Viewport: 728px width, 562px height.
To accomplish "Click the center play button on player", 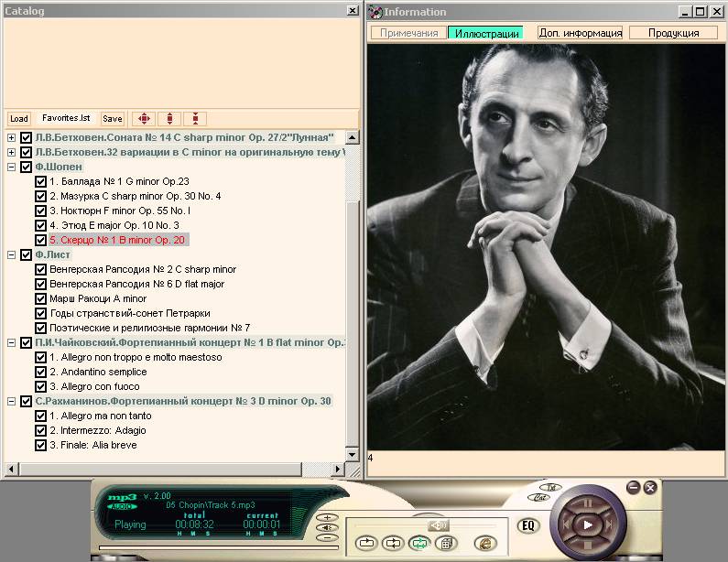I will [x=588, y=524].
